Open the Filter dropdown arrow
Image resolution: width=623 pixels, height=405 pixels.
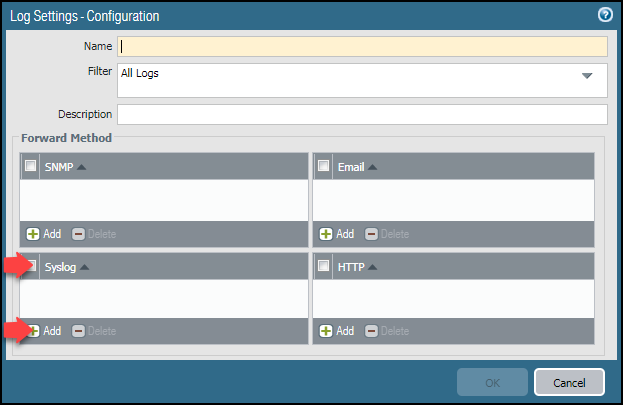587,76
